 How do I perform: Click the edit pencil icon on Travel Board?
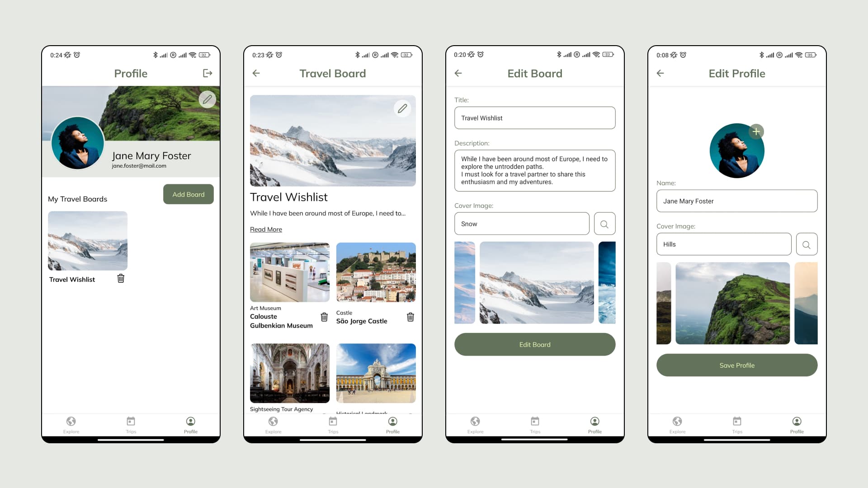402,108
